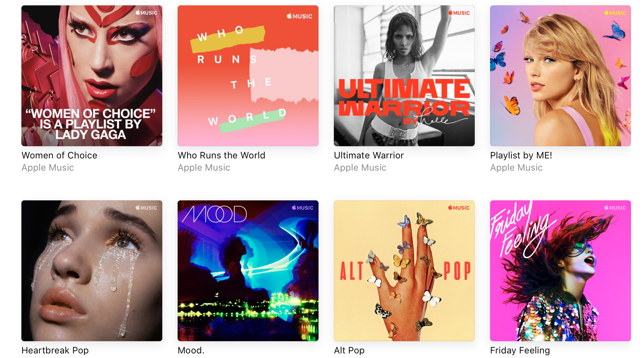
Task: Click the Heartbreak Pop title link
Action: point(55,350)
